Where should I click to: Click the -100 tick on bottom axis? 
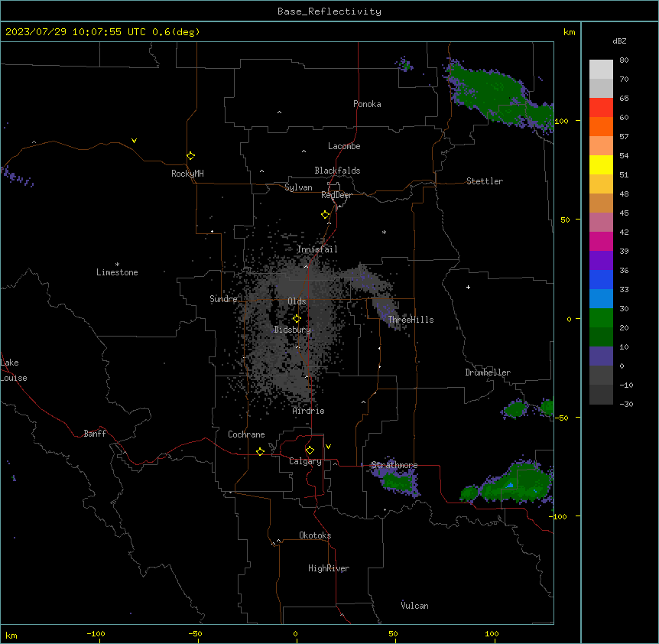(x=96, y=633)
